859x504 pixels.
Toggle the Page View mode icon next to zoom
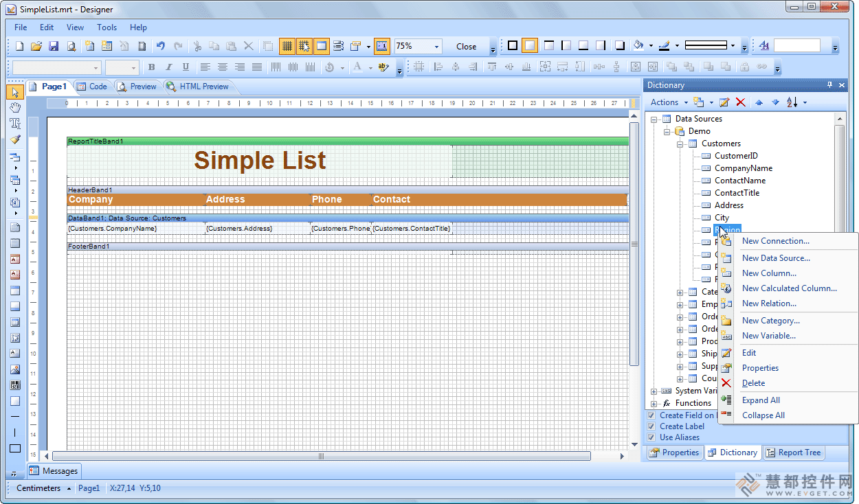[x=382, y=47]
